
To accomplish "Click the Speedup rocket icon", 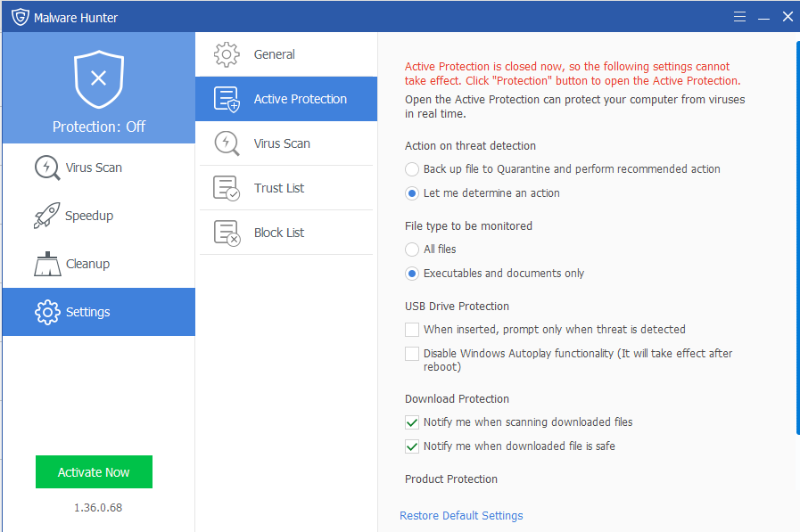I will (47, 216).
